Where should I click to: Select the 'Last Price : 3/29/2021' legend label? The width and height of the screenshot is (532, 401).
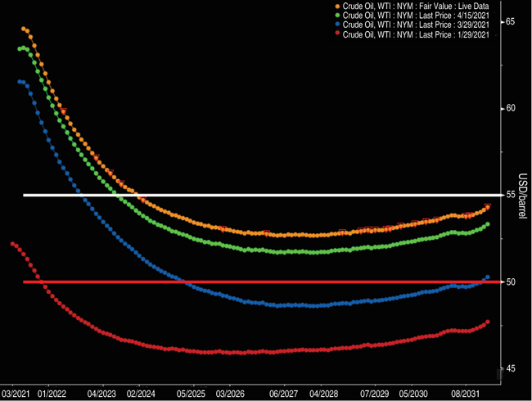[417, 25]
